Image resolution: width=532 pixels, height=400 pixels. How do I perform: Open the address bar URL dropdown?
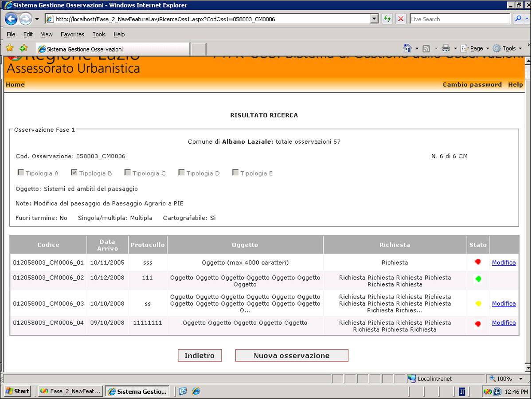coord(374,19)
